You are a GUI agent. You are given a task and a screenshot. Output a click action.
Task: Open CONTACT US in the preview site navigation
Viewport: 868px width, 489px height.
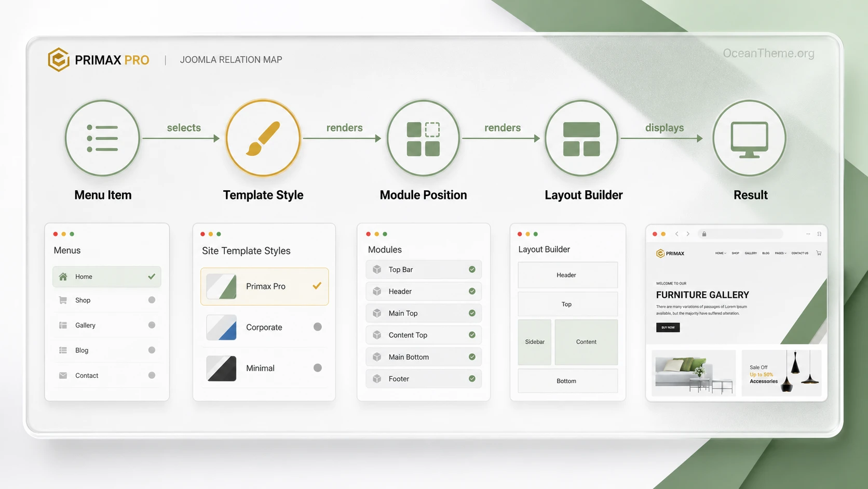pos(799,253)
